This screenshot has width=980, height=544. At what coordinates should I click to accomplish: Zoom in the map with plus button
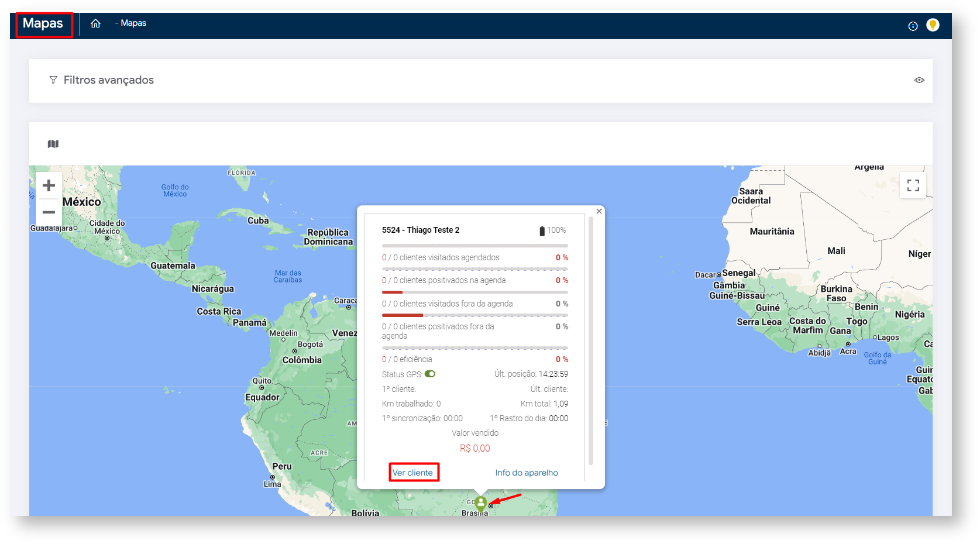pyautogui.click(x=49, y=185)
